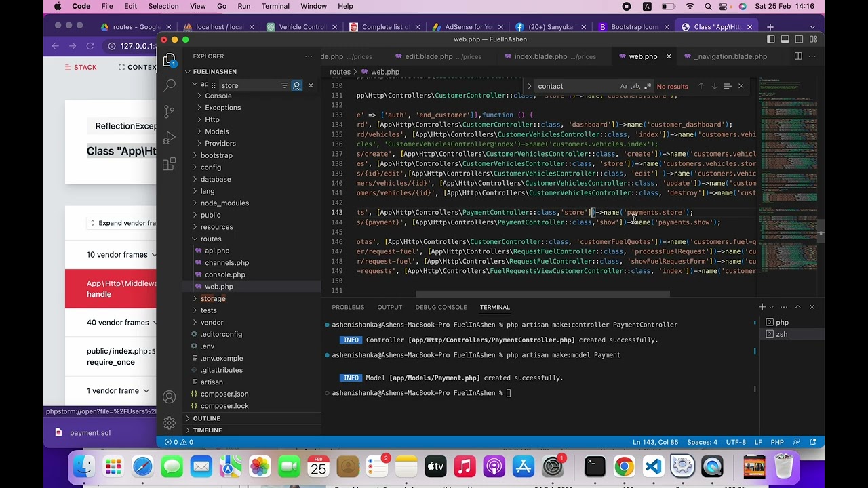Switch to the OUTPUT panel tab
Viewport: 868px width, 488px height.
(x=390, y=307)
